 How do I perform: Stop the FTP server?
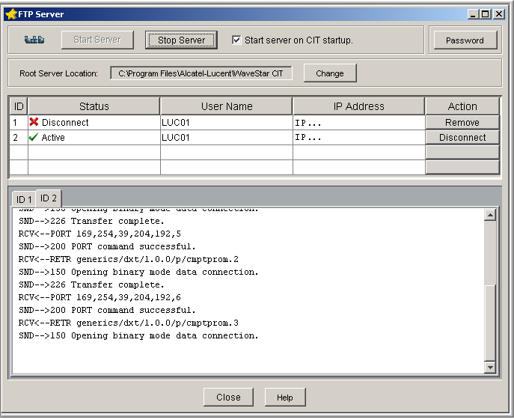pyautogui.click(x=181, y=40)
